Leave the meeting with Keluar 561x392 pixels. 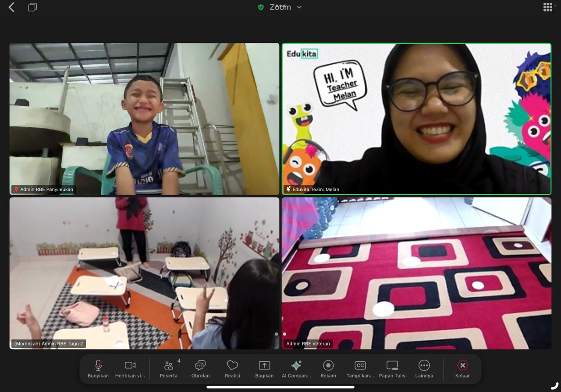coord(462,369)
